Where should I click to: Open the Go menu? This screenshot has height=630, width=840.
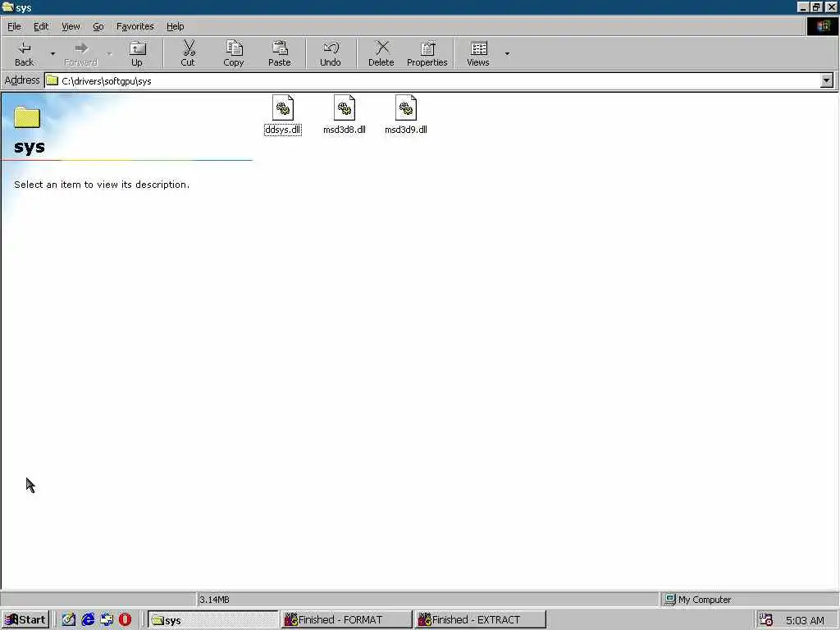pos(98,26)
